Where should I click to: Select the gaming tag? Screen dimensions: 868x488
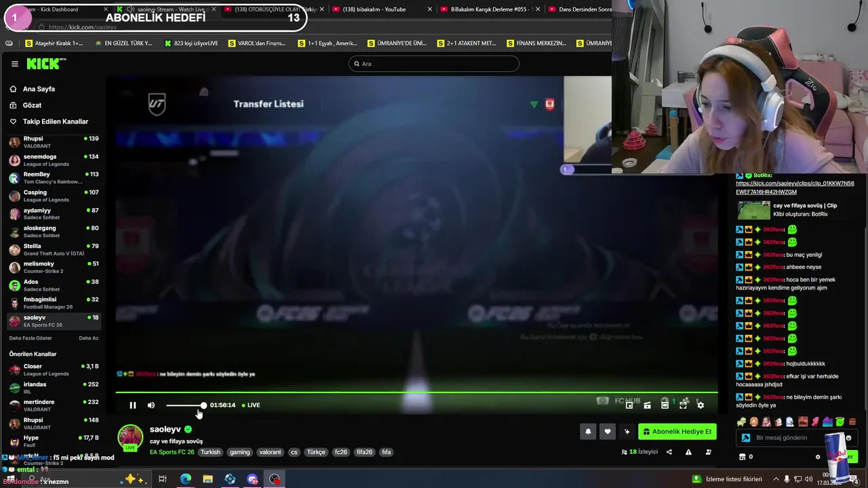239,452
